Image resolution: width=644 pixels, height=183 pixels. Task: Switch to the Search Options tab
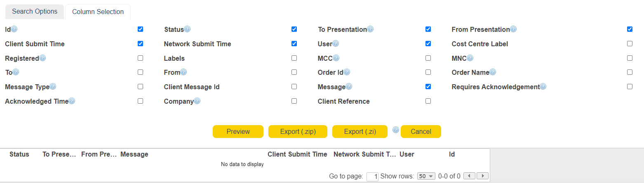coord(35,12)
